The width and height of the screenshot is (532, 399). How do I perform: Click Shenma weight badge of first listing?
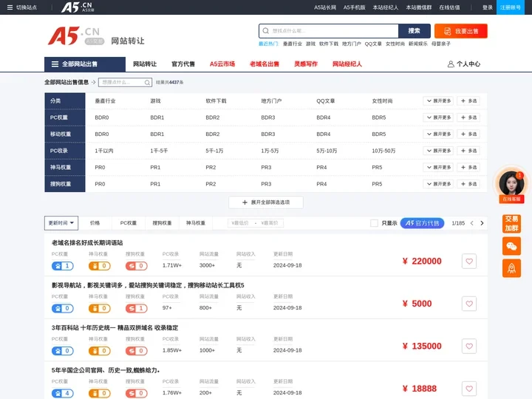[x=100, y=266]
